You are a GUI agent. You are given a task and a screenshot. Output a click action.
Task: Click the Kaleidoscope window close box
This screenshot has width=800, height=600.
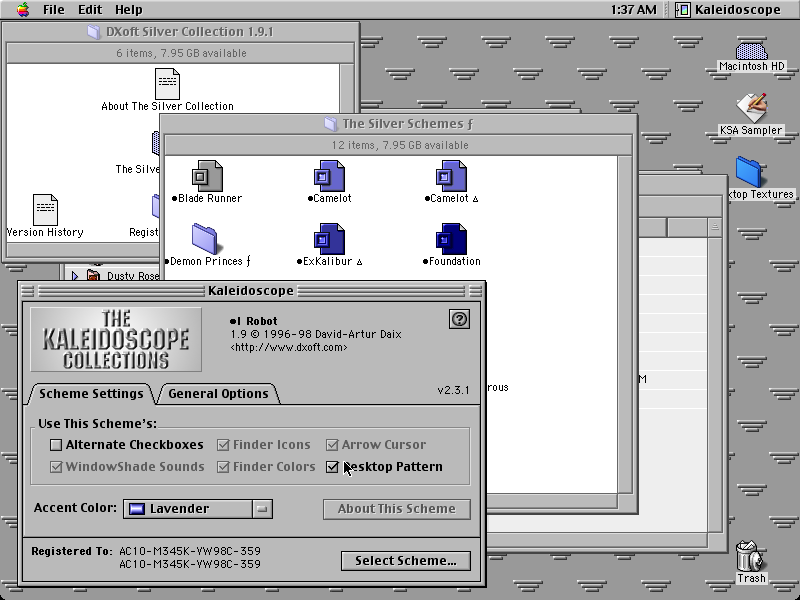pyautogui.click(x=28, y=291)
